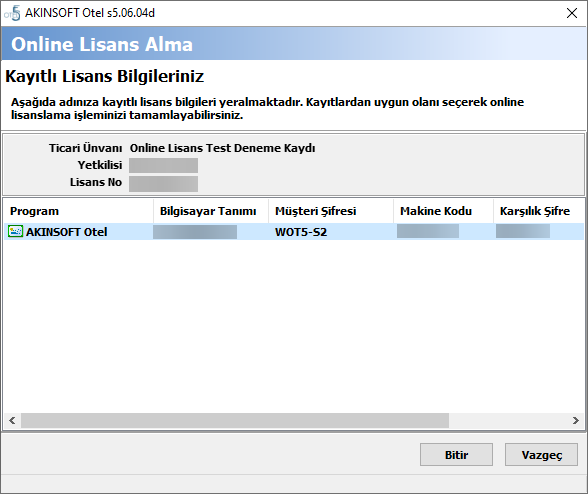Image resolution: width=588 pixels, height=494 pixels.
Task: Click the blurred Makine Kodu cell
Action: pyautogui.click(x=428, y=231)
